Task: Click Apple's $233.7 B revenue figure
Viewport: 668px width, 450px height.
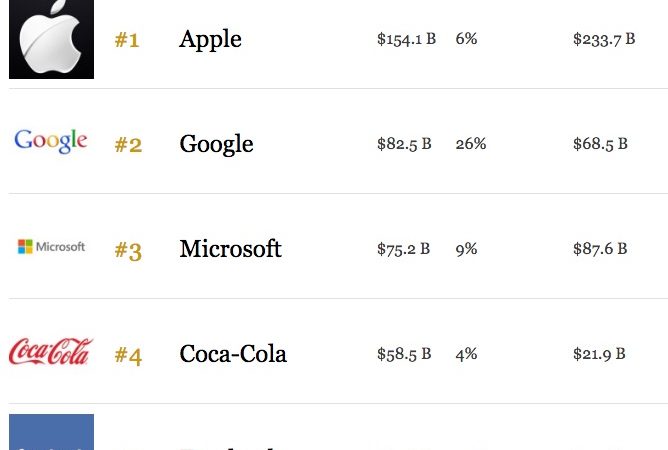Action: (x=604, y=39)
